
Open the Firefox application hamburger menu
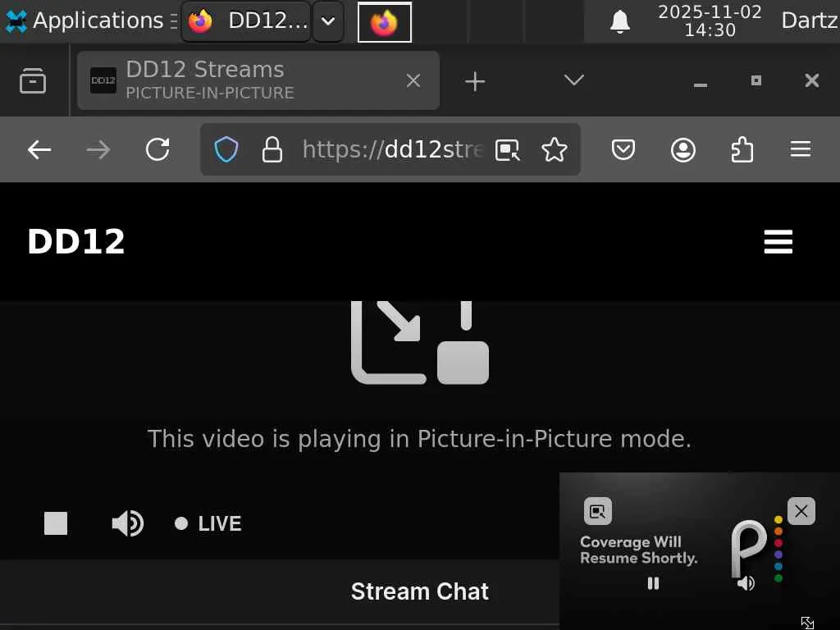point(801,149)
